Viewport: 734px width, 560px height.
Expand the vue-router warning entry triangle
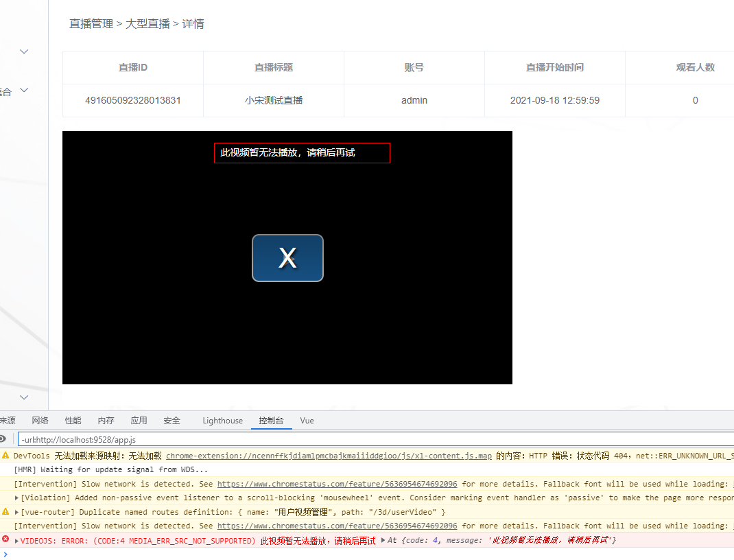tap(17, 512)
